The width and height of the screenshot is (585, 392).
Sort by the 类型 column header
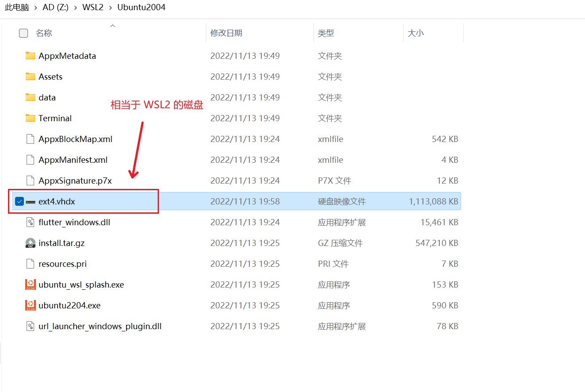pos(326,33)
